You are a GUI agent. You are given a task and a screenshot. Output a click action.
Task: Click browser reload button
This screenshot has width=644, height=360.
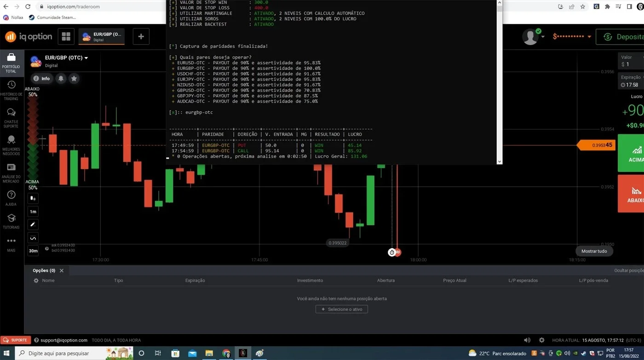28,7
